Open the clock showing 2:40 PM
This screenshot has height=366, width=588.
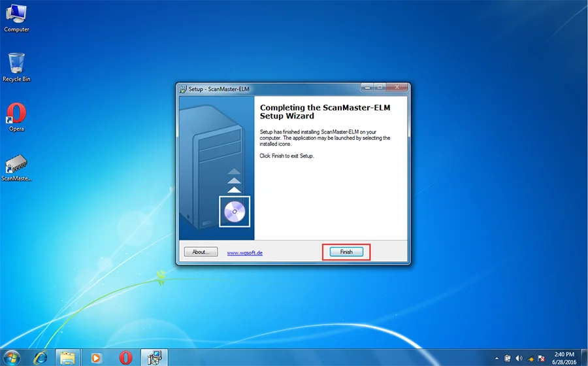(x=564, y=358)
